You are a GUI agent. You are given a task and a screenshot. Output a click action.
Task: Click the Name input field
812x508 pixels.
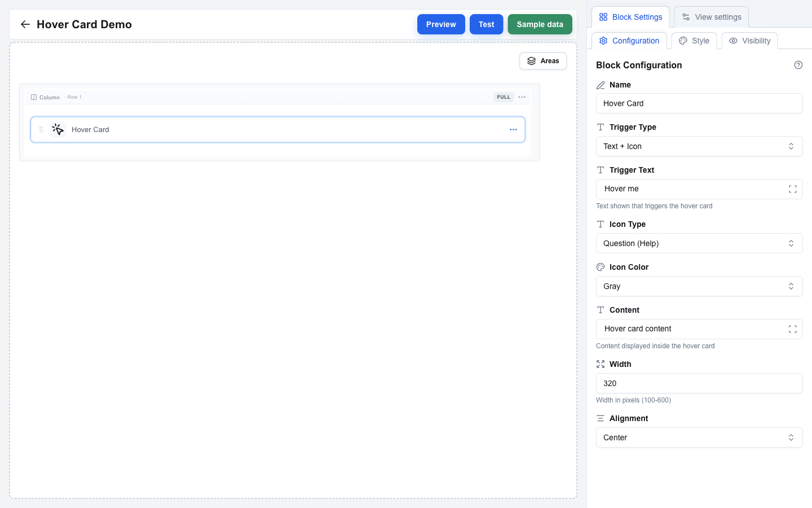(699, 103)
